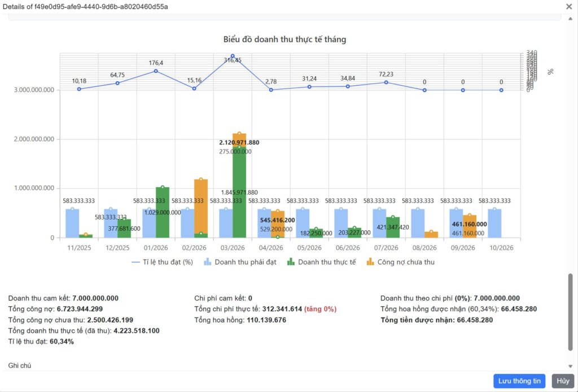Image resolution: width=578 pixels, height=392 pixels.
Task: Click the orange 461.160.000 bar for 09/2026
Action: [470, 226]
